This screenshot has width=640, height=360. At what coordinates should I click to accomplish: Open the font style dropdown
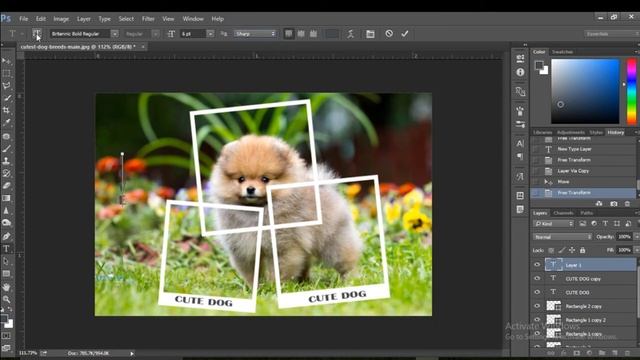pos(156,34)
